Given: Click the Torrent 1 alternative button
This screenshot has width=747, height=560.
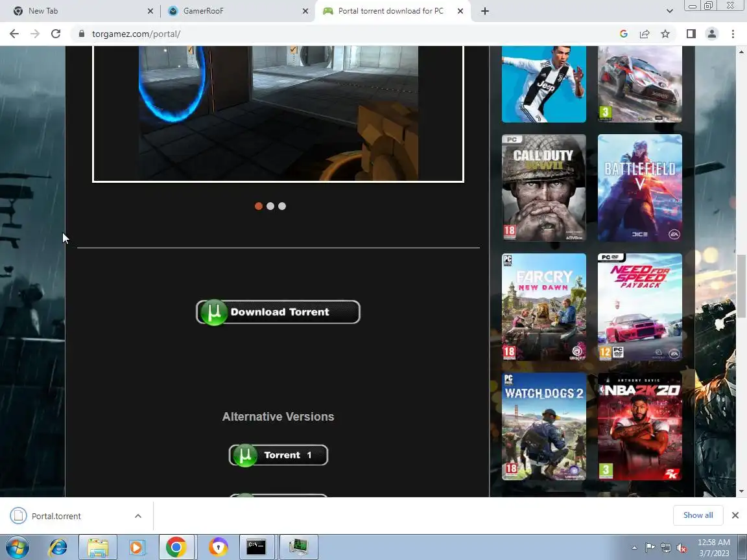Looking at the screenshot, I should click(x=278, y=455).
